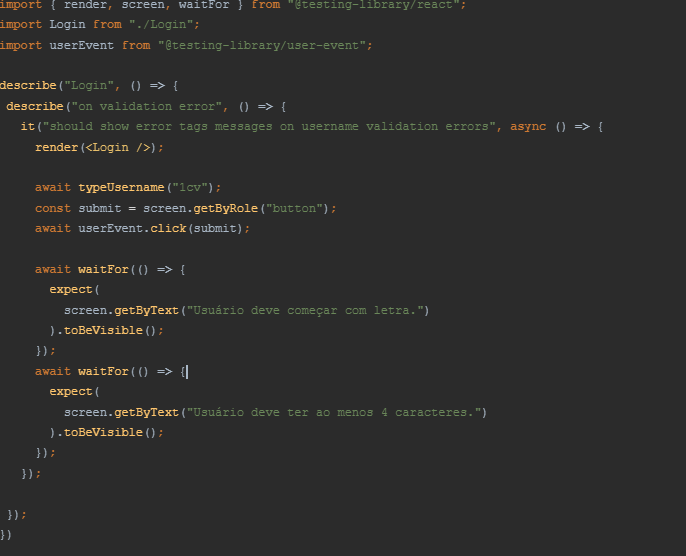
Task: Click the "Usuário deve começar com letra." string
Action: 304,311
